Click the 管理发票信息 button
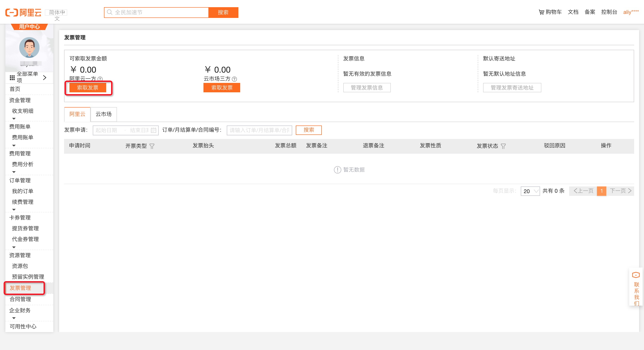Viewport: 644px width, 350px height. 367,88
